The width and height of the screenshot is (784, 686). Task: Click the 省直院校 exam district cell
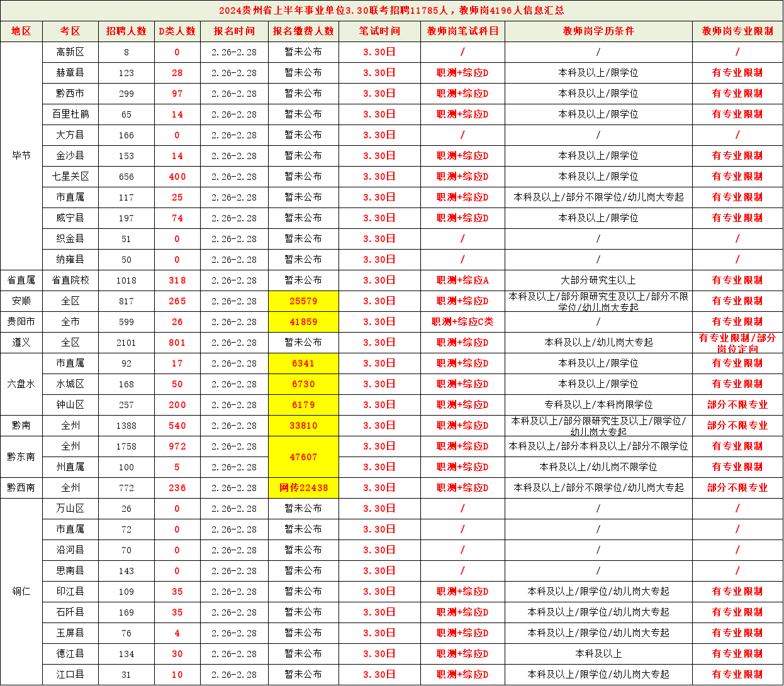click(x=70, y=280)
